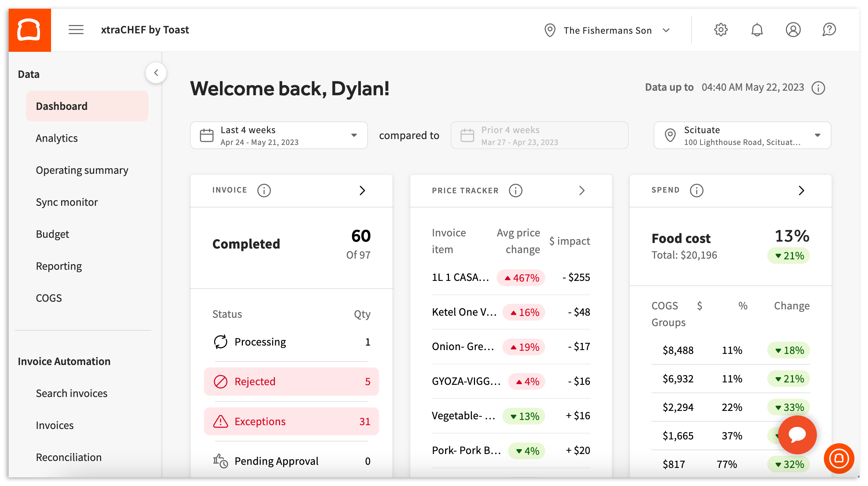View the Invoice panel info tooltip icon
Image resolution: width=868 pixels, height=486 pixels.
click(x=264, y=190)
